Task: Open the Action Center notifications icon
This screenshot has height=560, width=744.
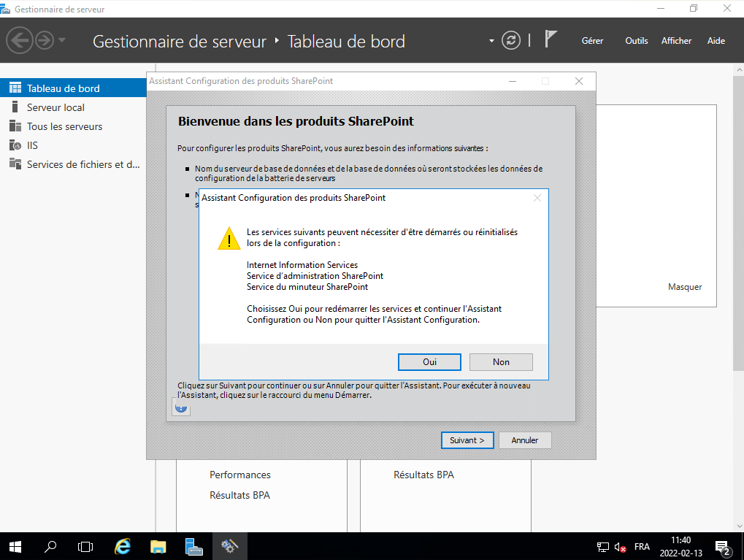Action: pyautogui.click(x=723, y=547)
